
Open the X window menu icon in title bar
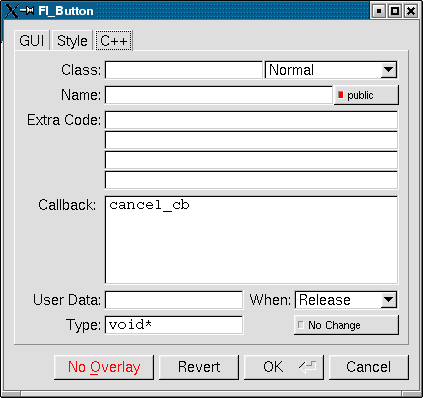(11, 11)
